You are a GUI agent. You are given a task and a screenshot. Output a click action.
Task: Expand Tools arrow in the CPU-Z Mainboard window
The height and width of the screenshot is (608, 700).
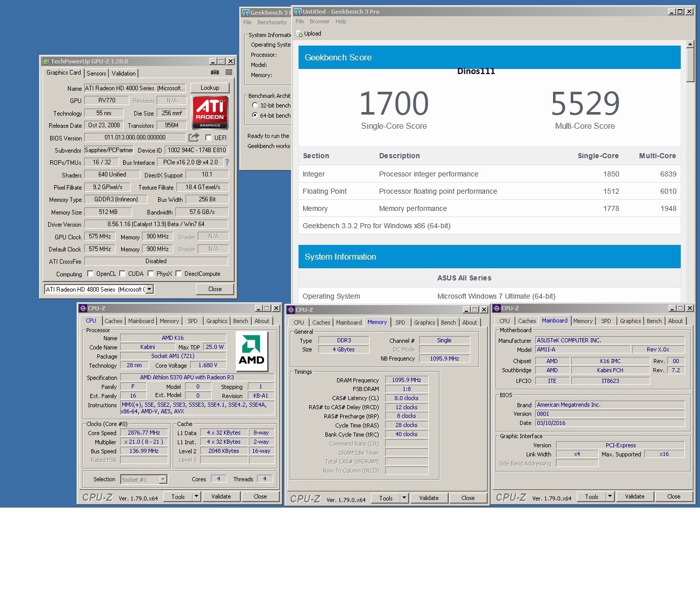coord(610,496)
